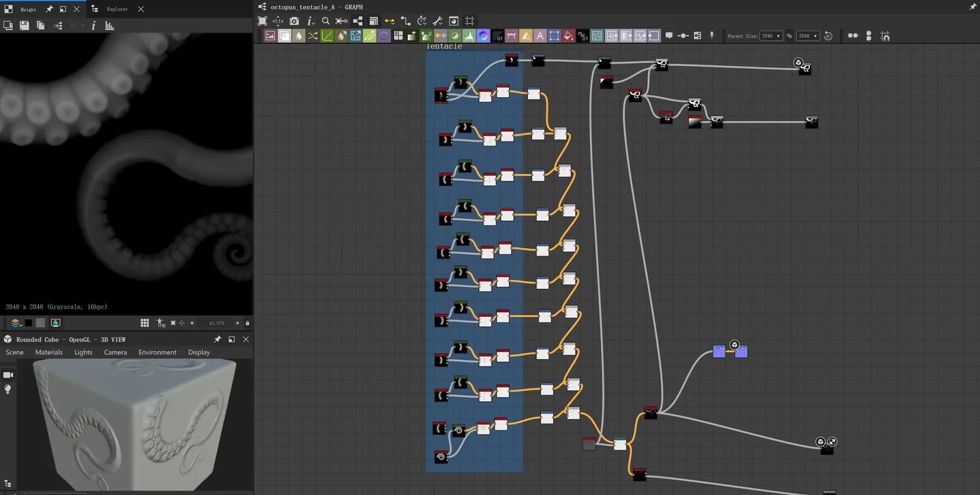
Task: Toggle the width-height link lock
Action: [789, 36]
